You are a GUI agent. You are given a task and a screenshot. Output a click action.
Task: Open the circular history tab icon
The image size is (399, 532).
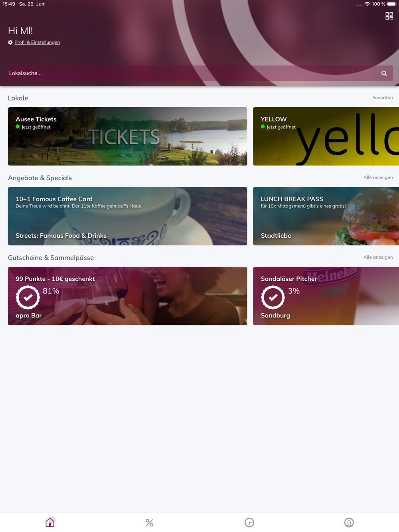click(249, 522)
